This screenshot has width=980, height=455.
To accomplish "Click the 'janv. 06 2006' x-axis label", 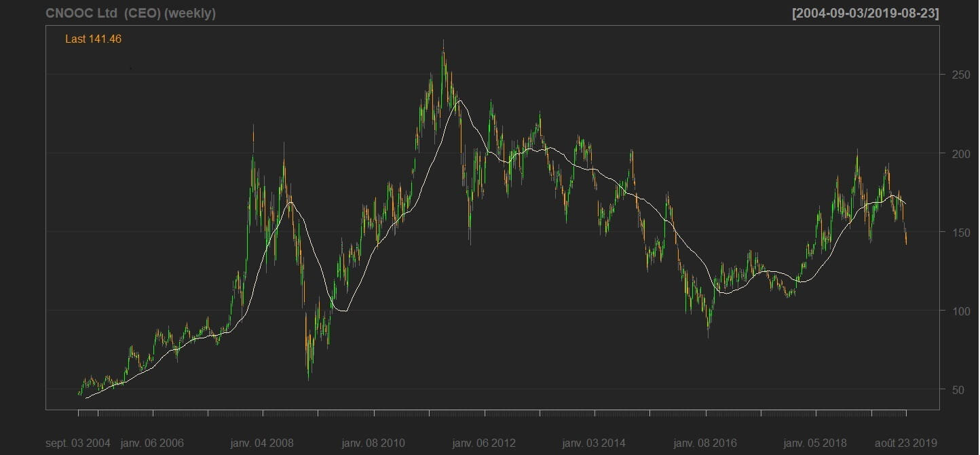I will tap(152, 443).
